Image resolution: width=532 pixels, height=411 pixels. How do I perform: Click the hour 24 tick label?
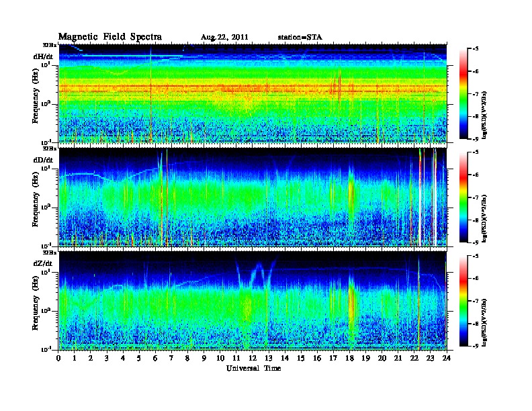coord(447,358)
